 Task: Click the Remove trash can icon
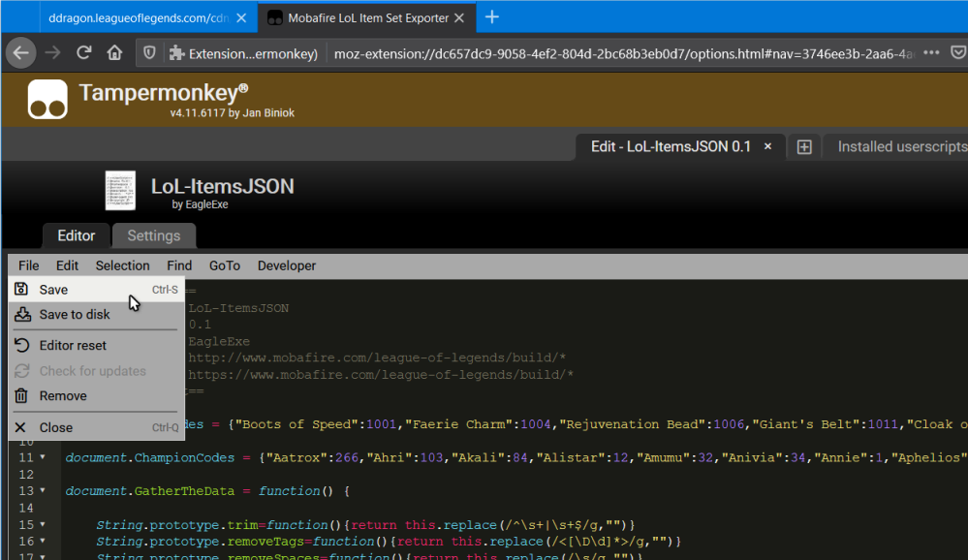pos(21,395)
